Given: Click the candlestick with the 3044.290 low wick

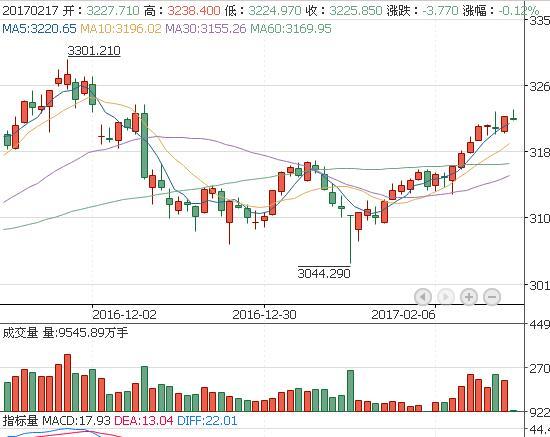Looking at the screenshot, I should [350, 239].
